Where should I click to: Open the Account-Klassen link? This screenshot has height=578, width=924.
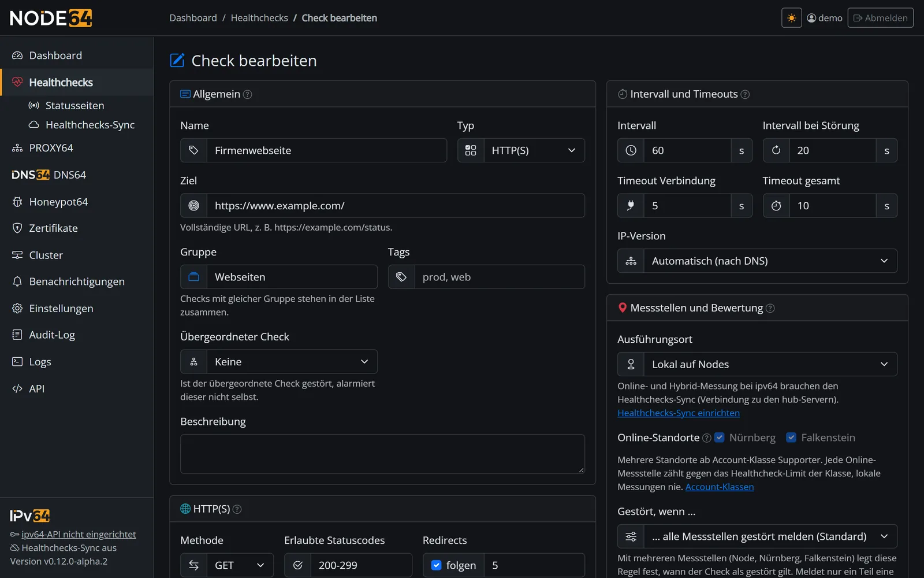click(720, 487)
